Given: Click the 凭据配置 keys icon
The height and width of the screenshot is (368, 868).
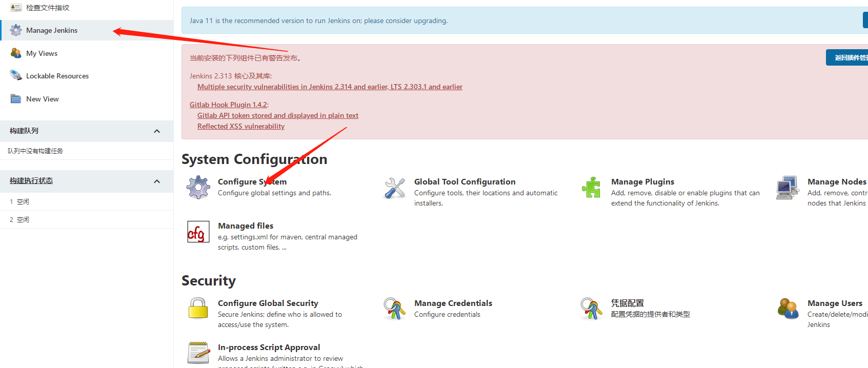Looking at the screenshot, I should 591,309.
